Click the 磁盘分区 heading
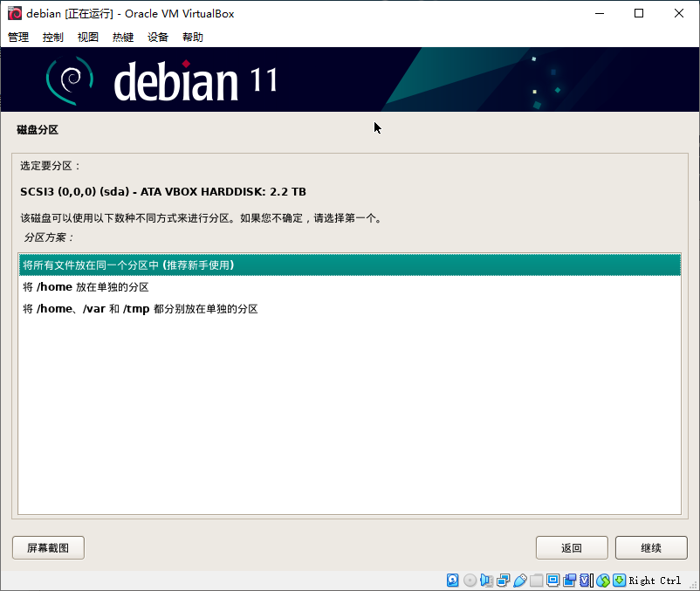 click(x=38, y=130)
